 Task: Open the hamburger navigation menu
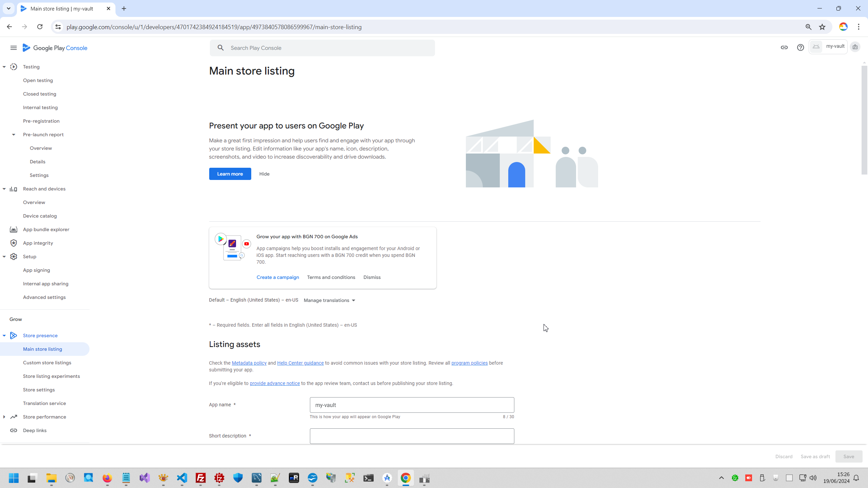[14, 48]
